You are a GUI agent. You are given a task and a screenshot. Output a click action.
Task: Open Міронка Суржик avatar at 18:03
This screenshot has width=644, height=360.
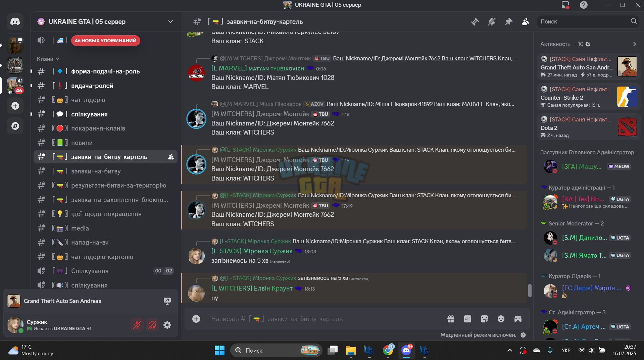[196, 256]
